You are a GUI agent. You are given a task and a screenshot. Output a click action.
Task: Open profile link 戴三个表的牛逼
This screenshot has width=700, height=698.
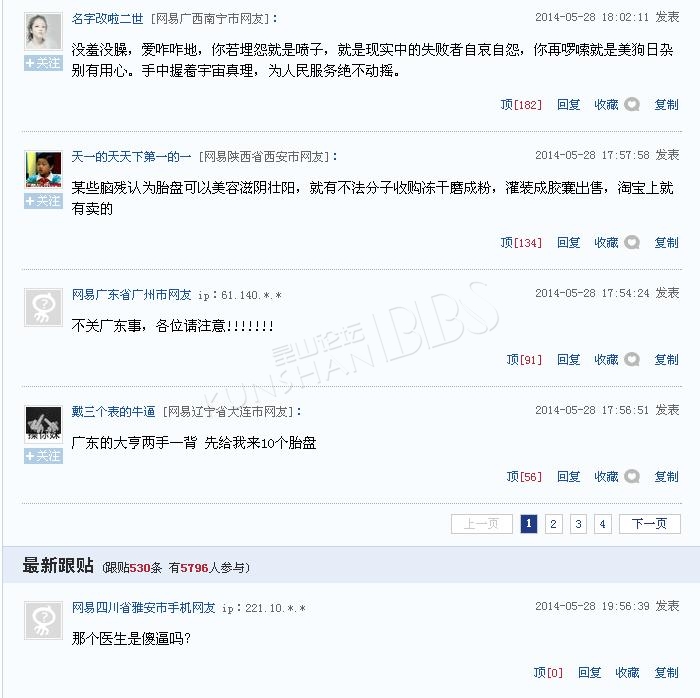[x=113, y=411]
